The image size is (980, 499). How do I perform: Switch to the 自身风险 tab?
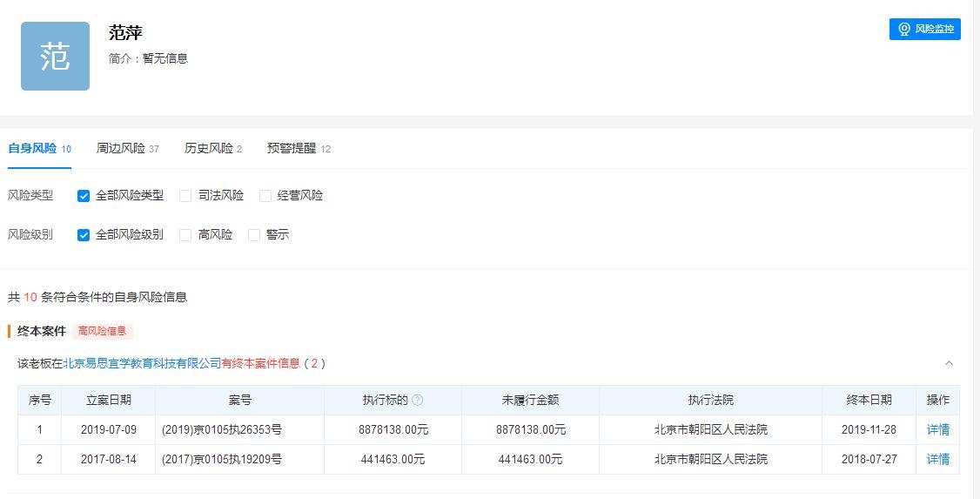(x=39, y=149)
